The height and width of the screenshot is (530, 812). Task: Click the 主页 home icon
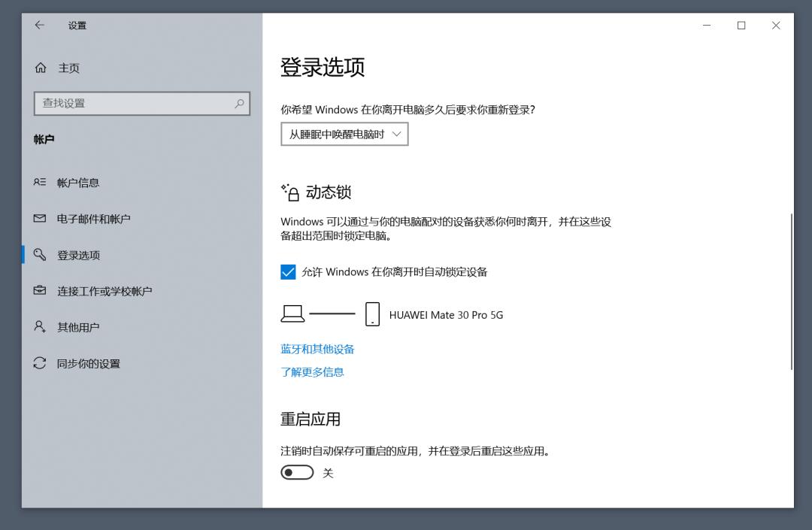(x=41, y=67)
